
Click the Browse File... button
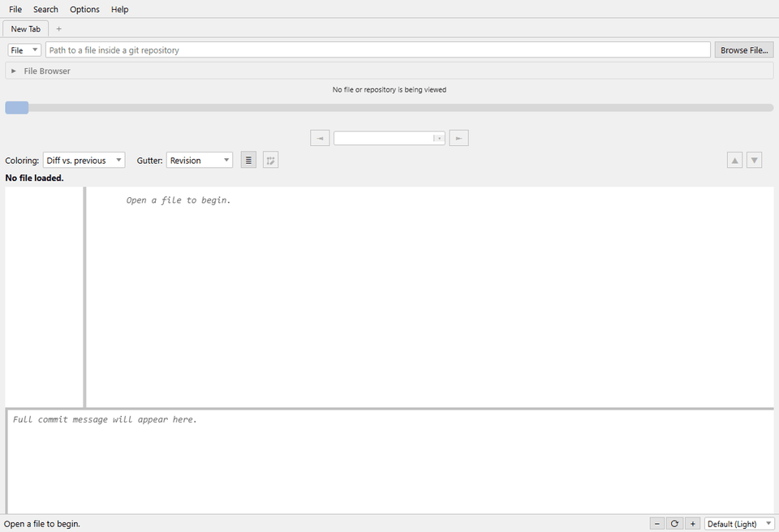point(744,50)
